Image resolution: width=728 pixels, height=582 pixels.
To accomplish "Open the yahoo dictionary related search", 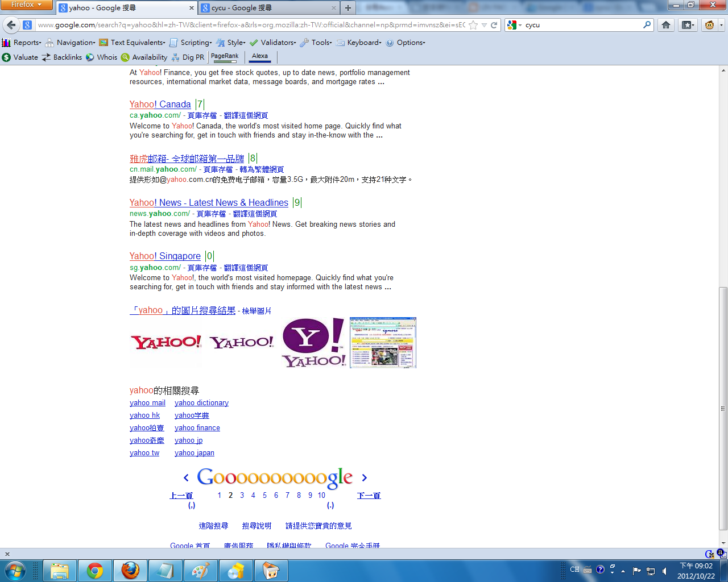I will pos(201,403).
